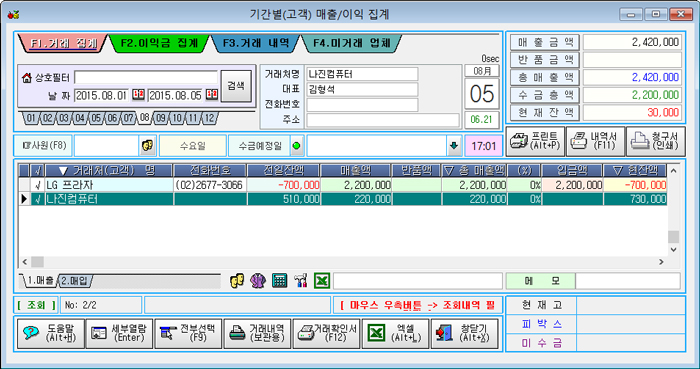Open the dropdown arrow beside collection date field
Screen dimensions: 700x369
point(454,146)
